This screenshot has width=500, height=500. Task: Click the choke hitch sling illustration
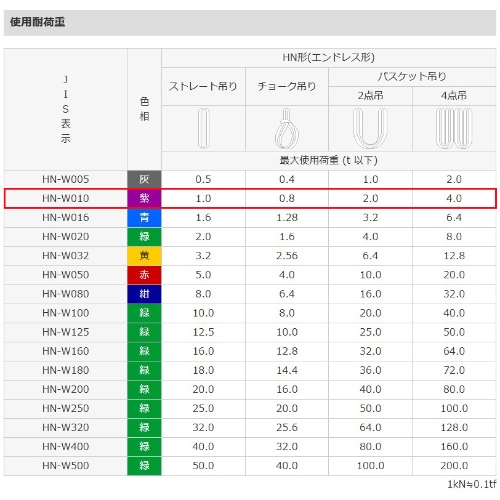(x=286, y=128)
